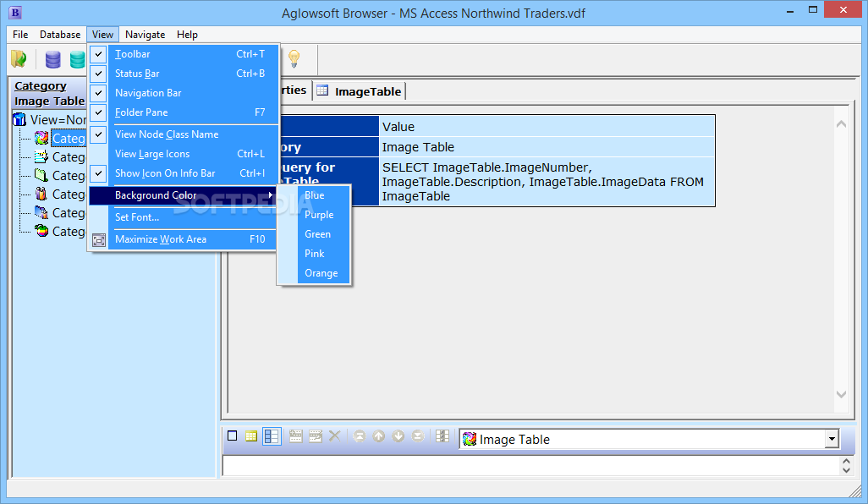
Task: Click the move to first record icon
Action: pyautogui.click(x=360, y=436)
